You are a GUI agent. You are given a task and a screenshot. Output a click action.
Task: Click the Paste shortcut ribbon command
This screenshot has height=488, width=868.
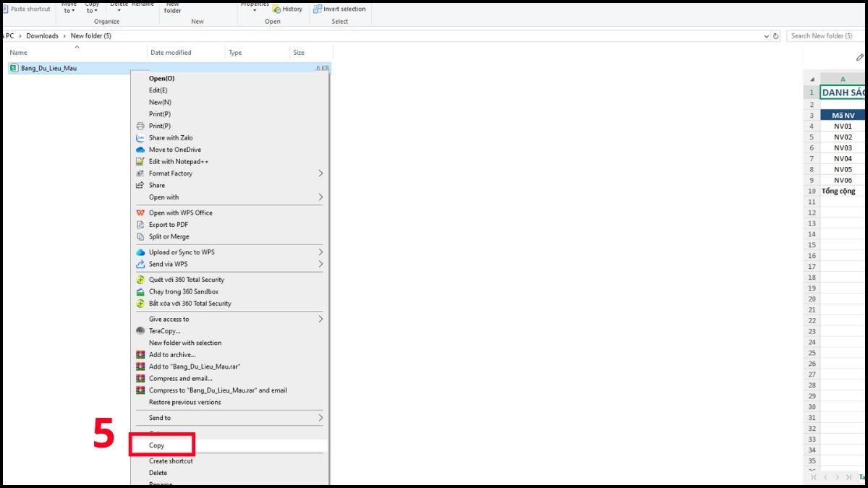tap(26, 9)
